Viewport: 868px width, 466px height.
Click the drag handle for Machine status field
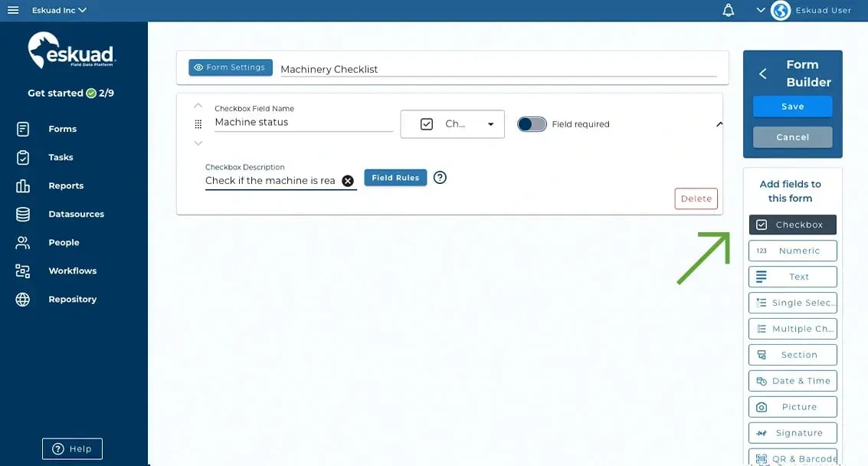(198, 123)
